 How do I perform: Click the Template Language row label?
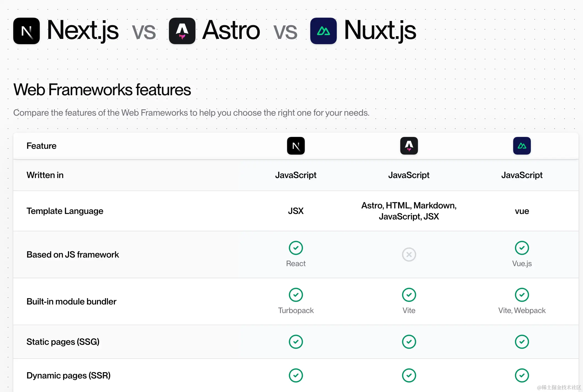[65, 211]
